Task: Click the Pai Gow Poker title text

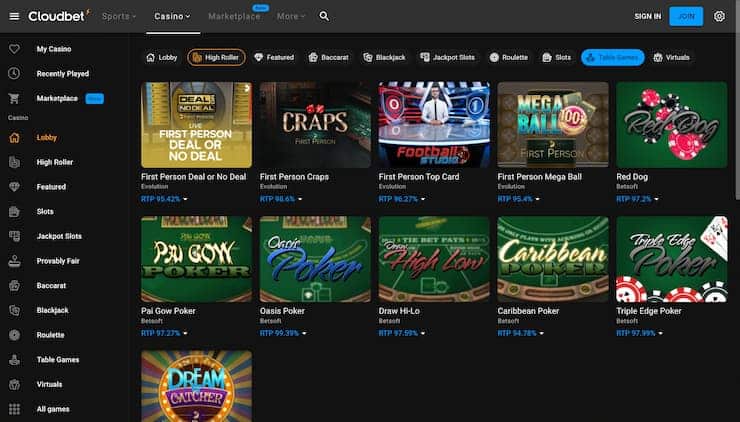Action: (168, 311)
